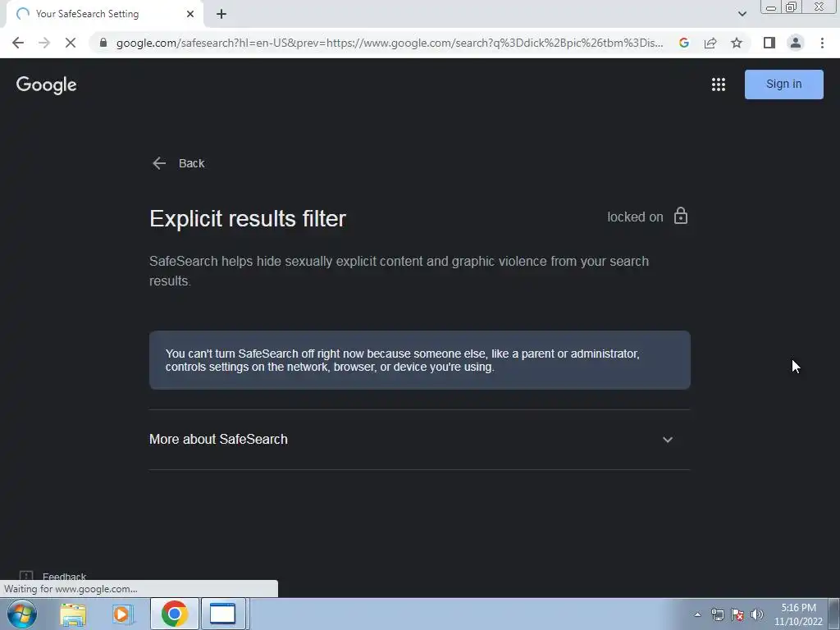Expand More about SafeSearch section

[x=668, y=440]
